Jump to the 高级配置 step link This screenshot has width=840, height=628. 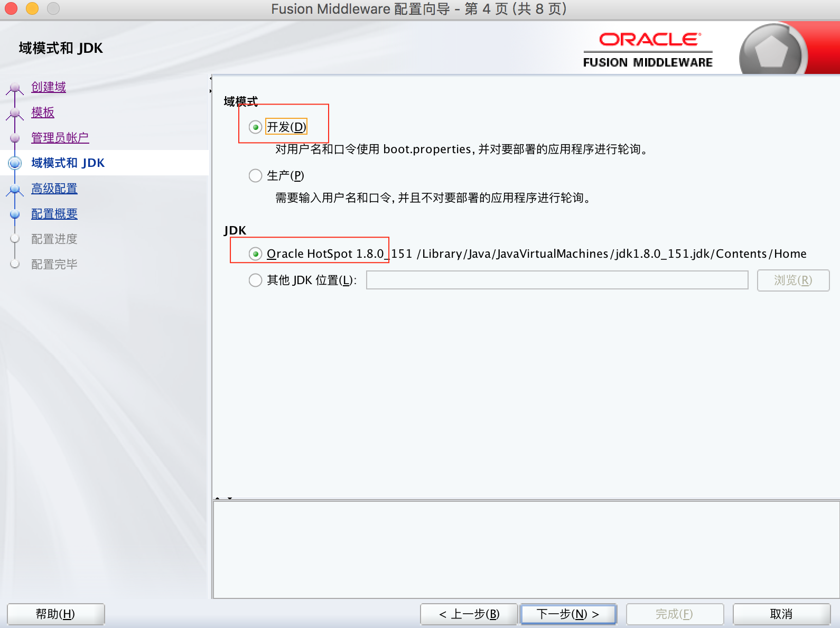click(54, 189)
